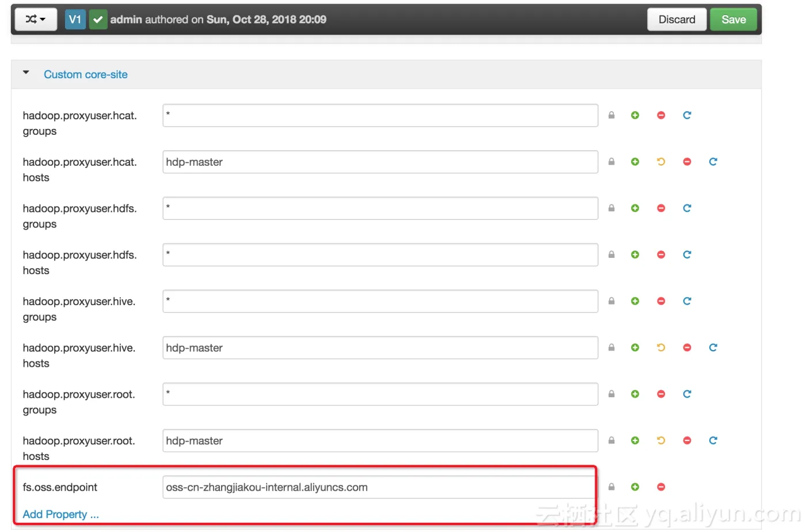Image resolution: width=806 pixels, height=532 pixels.
Task: Collapse the Custom core-site section arrow
Action: coord(26,73)
